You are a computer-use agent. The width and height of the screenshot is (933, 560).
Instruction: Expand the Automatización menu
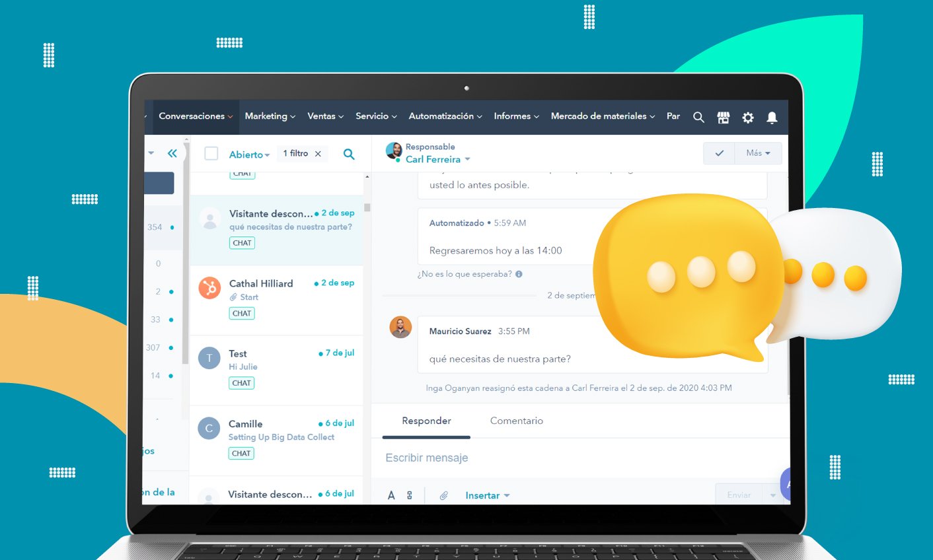pos(445,116)
